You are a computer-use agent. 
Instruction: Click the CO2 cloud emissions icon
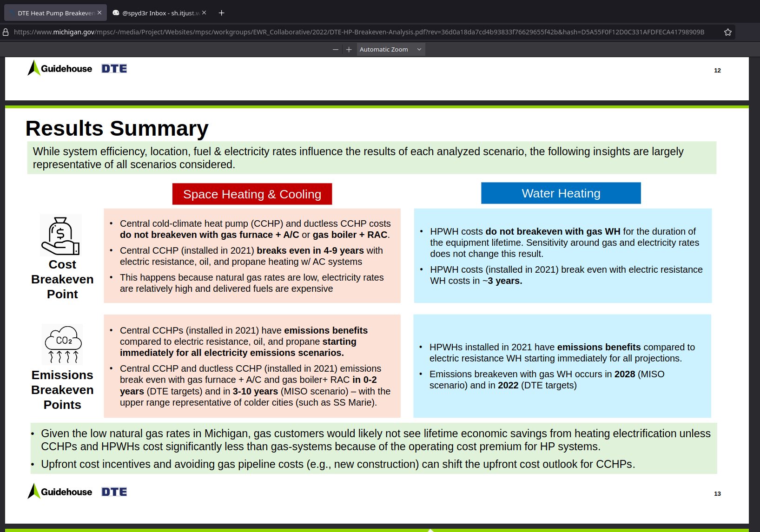(x=62, y=344)
